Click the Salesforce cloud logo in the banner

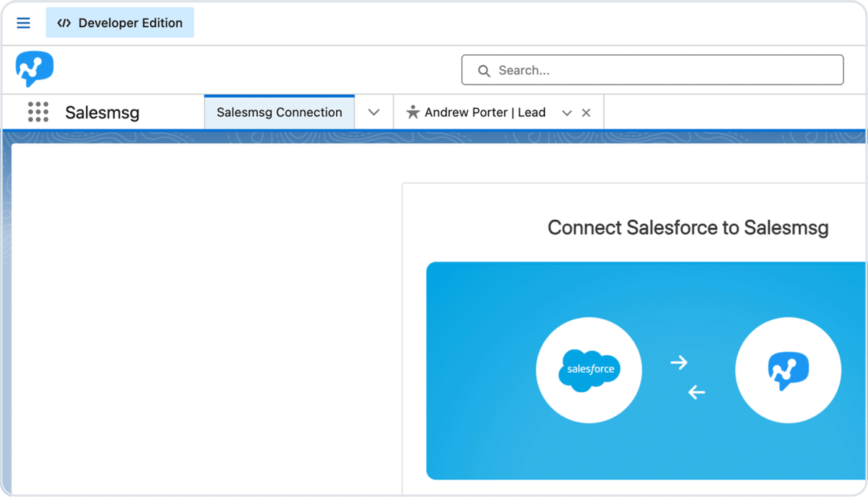pos(588,370)
